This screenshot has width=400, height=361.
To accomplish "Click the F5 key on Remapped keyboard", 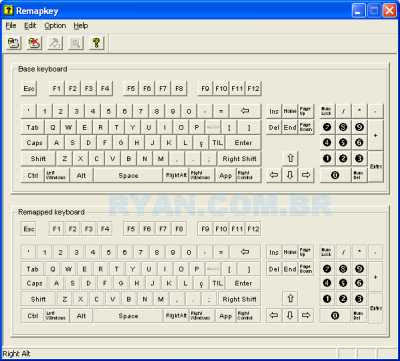I will 131,229.
